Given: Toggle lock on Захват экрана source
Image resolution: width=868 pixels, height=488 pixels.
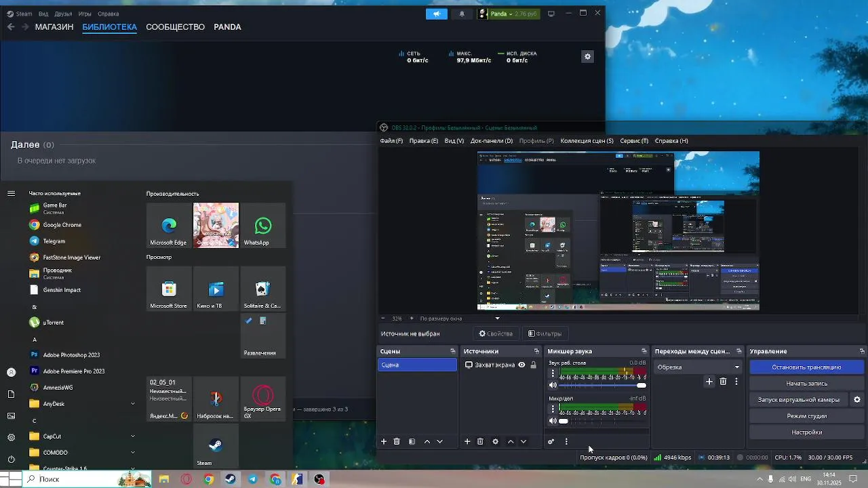Looking at the screenshot, I should tap(534, 365).
